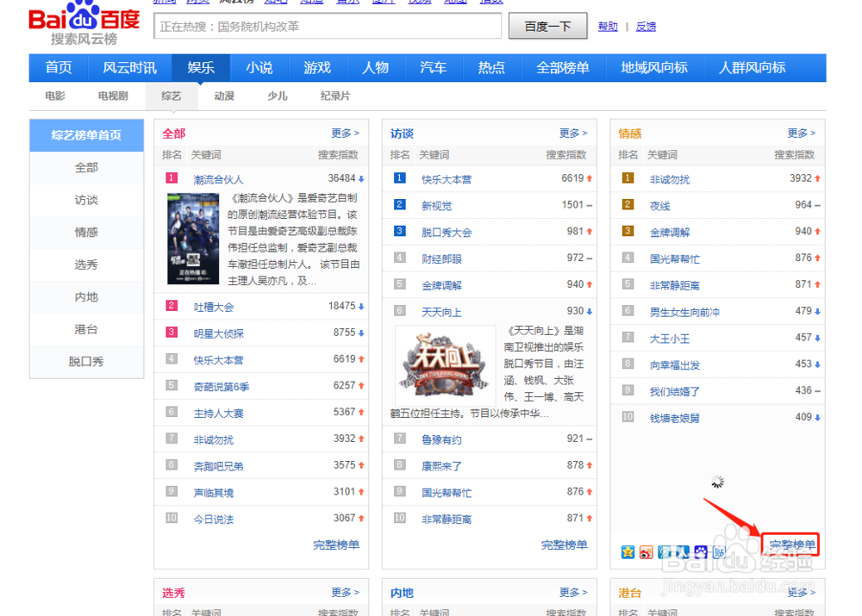The width and height of the screenshot is (862, 616).
Task: Click the rank 1 badge beside 非诚勿扰 in 情感
Action: 628,178
